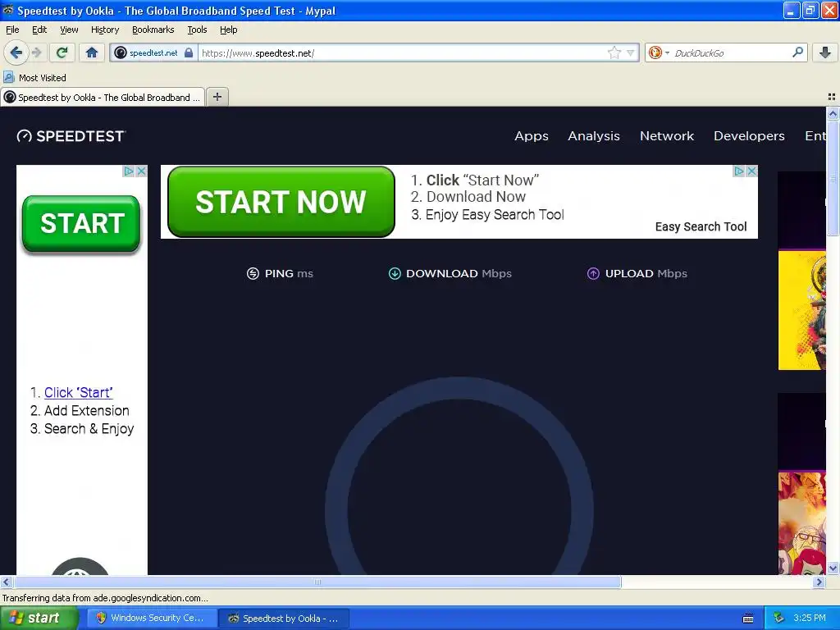
Task: Click the vertical scrollbar up arrow
Action: pyautogui.click(x=833, y=113)
